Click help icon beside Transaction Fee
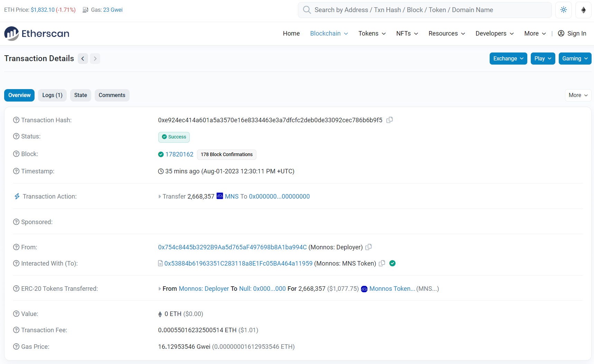Screen dimensions: 594x364 pos(16,330)
